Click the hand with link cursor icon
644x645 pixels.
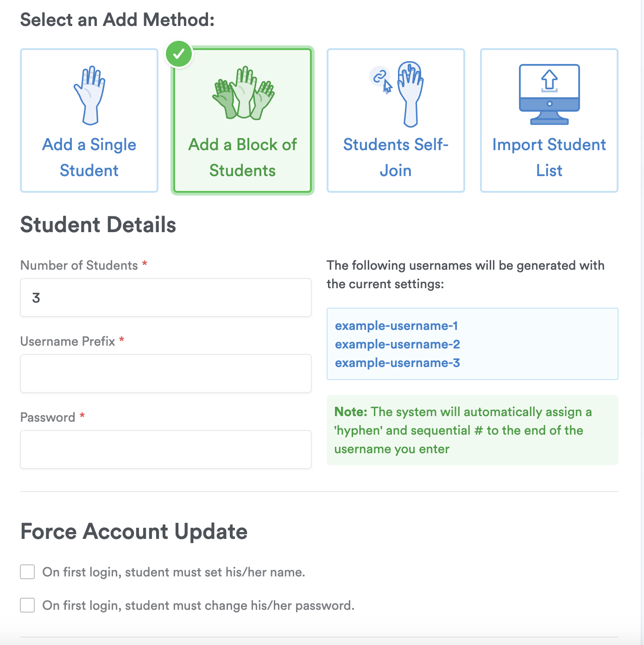click(x=410, y=94)
